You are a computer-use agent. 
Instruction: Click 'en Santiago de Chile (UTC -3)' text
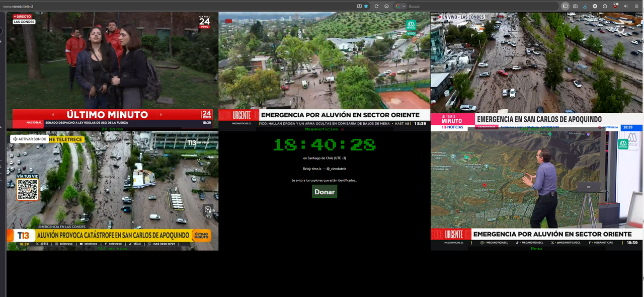pyautogui.click(x=325, y=158)
